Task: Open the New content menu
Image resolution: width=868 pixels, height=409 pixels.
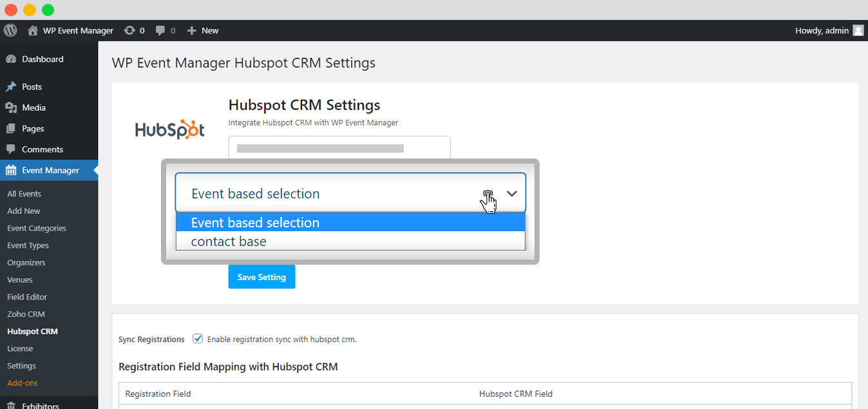Action: tap(203, 30)
